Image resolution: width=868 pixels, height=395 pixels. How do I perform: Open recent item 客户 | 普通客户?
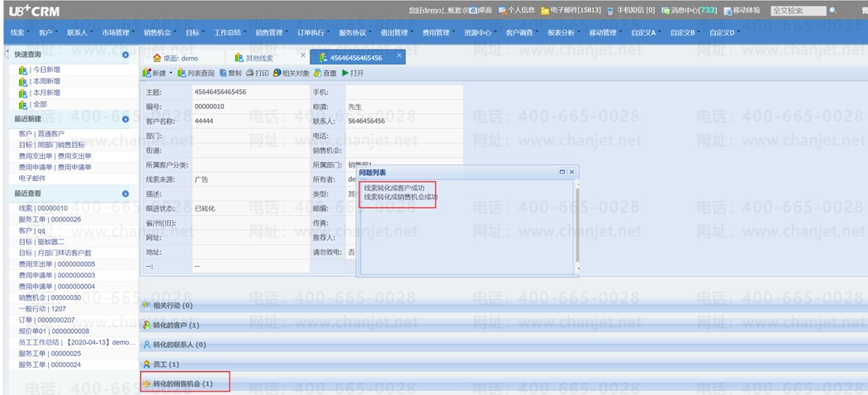(41, 134)
